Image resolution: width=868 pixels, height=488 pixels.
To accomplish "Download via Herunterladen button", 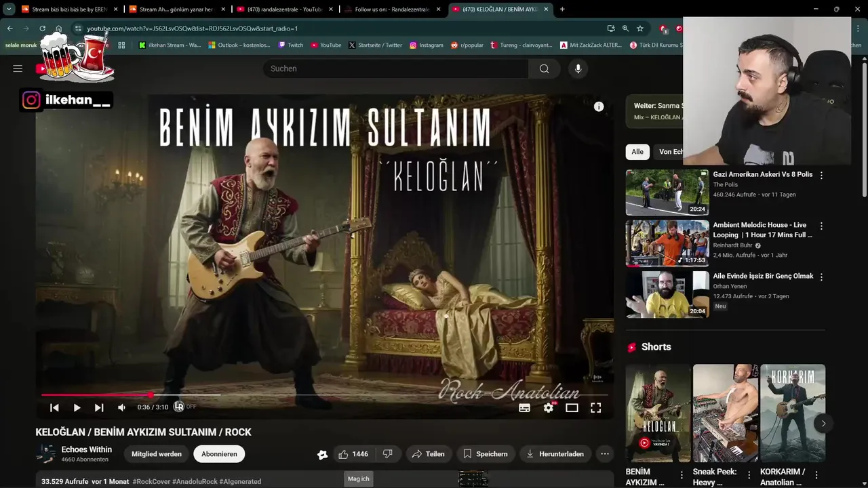I will [555, 454].
